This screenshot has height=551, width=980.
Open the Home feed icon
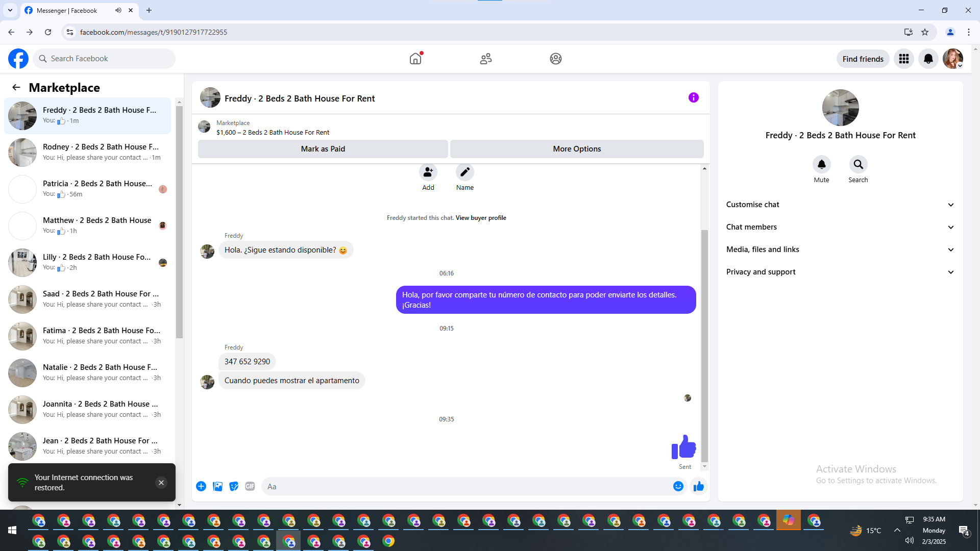point(415,59)
